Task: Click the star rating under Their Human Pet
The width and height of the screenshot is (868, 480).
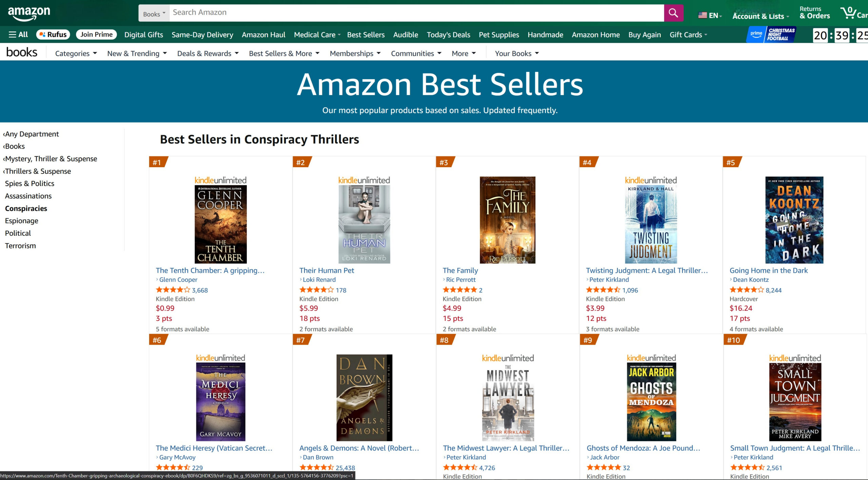Action: tap(317, 290)
